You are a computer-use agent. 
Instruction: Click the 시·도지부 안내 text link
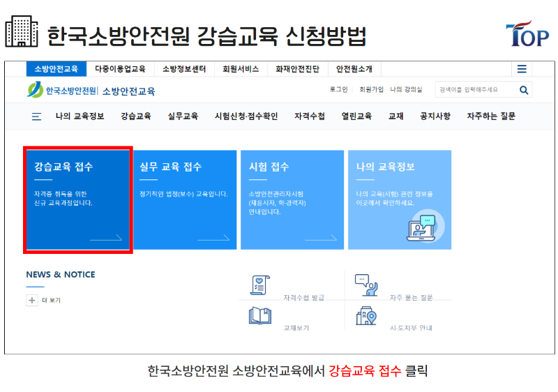[x=411, y=328]
